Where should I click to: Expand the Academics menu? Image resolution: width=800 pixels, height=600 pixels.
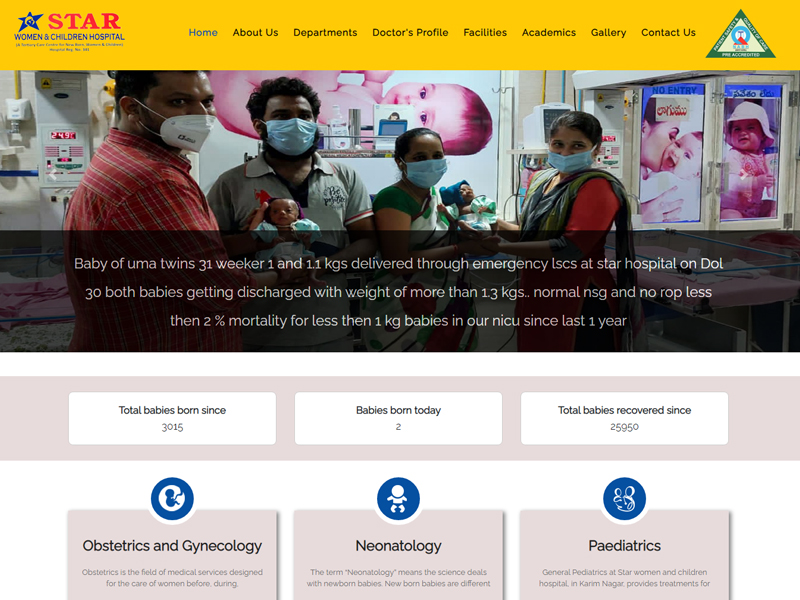pos(549,32)
